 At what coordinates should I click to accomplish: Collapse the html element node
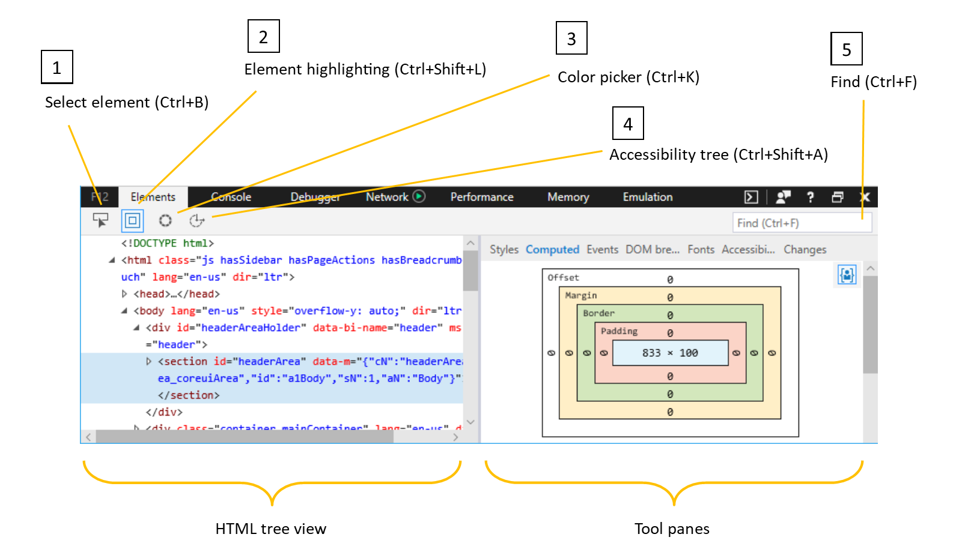(x=111, y=259)
